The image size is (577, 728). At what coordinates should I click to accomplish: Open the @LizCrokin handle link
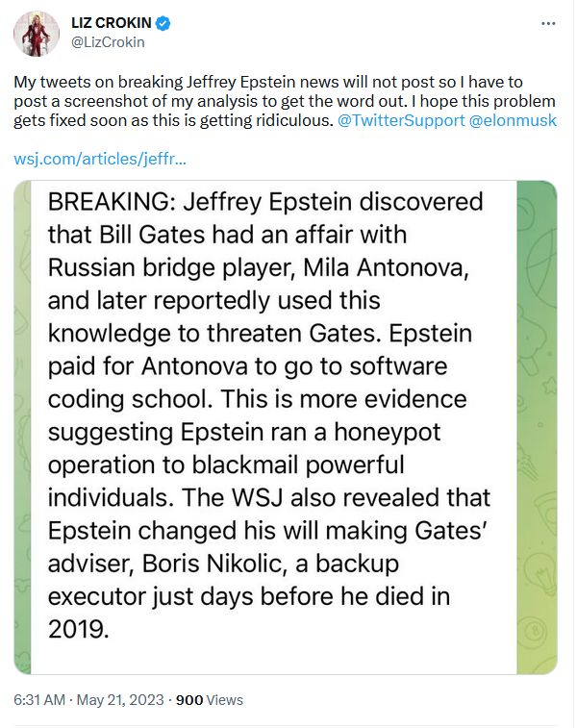tap(108, 42)
